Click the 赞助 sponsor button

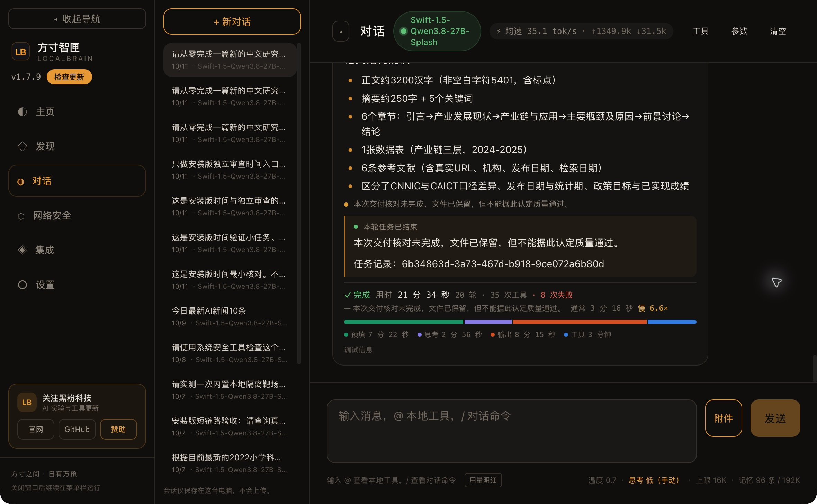118,429
